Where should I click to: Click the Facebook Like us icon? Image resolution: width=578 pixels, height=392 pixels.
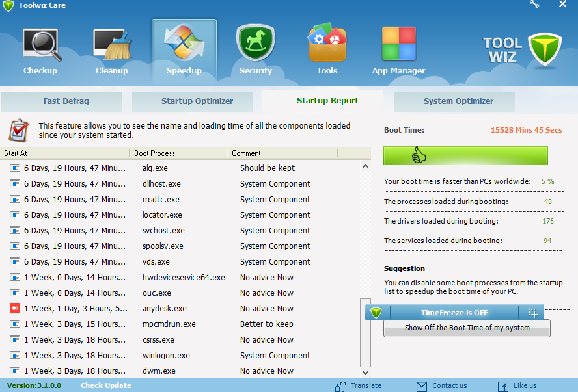coord(503,386)
